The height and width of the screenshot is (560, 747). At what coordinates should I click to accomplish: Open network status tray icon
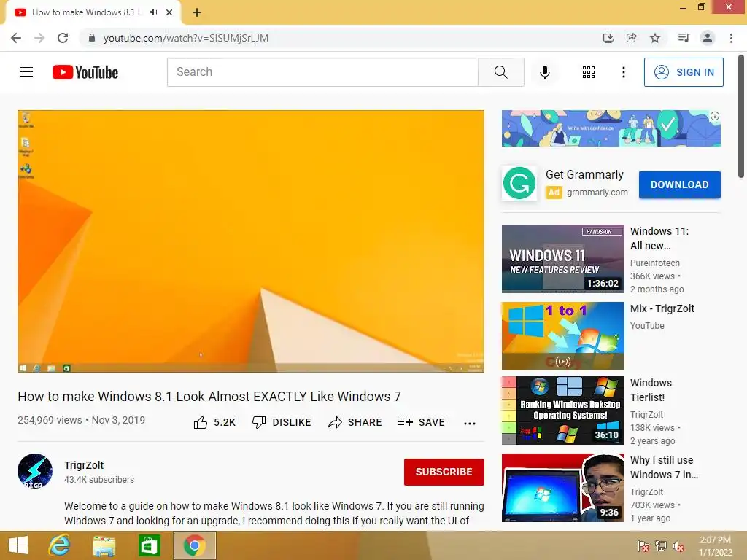661,546
